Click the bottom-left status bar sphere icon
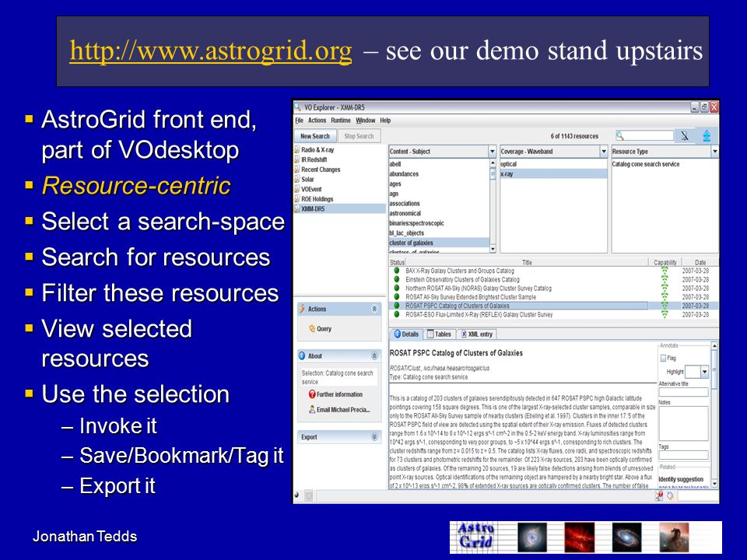The width and height of the screenshot is (747, 560). [x=297, y=495]
